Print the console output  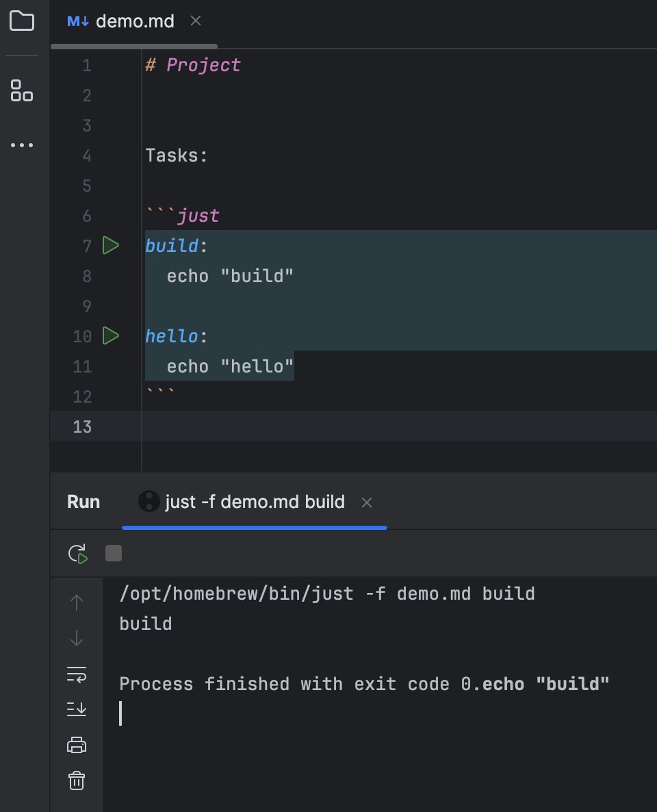[x=77, y=745]
